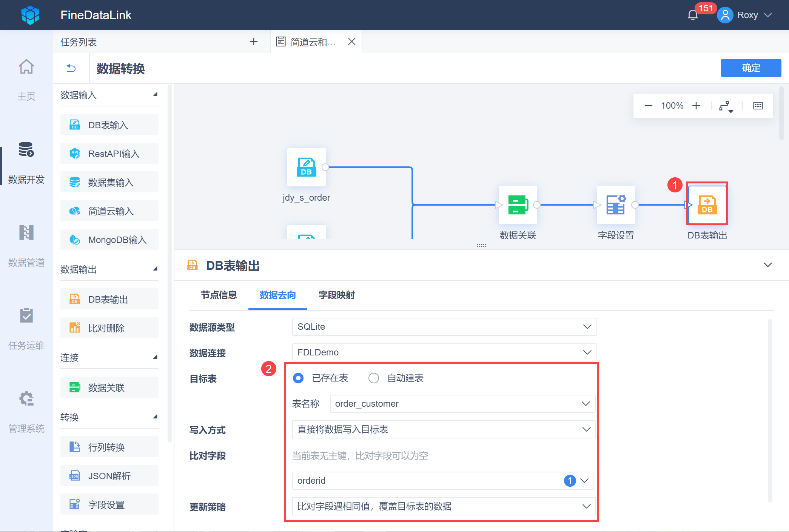
Task: Click the RestAPI输入 operator item
Action: [x=109, y=154]
